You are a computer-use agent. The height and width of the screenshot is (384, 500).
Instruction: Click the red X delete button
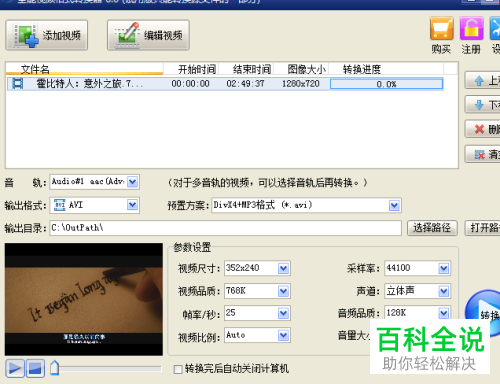click(482, 129)
